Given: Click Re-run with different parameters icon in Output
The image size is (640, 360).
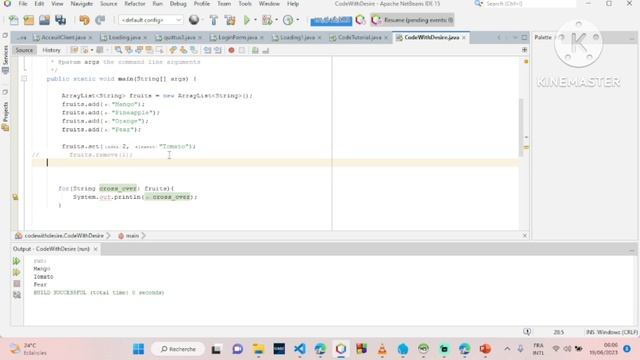Looking at the screenshot, I should tap(16, 272).
